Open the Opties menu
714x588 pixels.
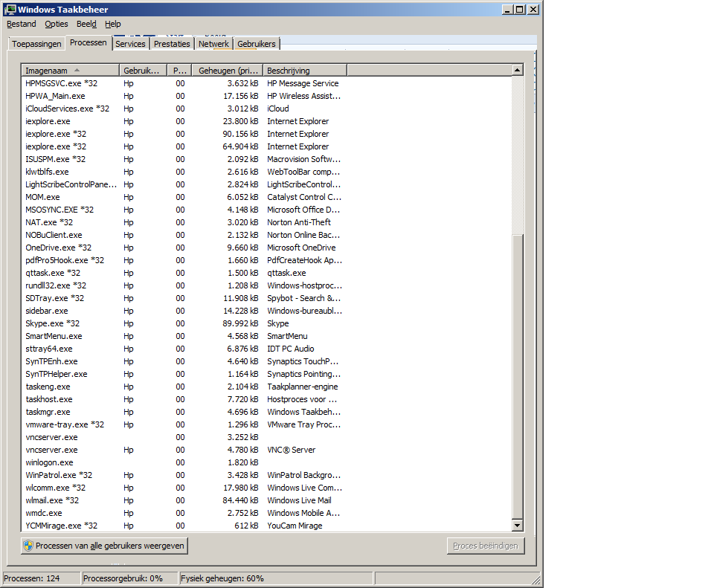point(57,24)
